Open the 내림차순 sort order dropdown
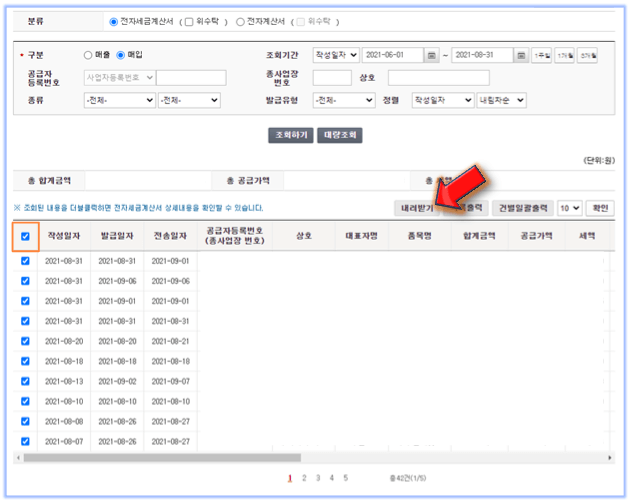 [x=501, y=100]
